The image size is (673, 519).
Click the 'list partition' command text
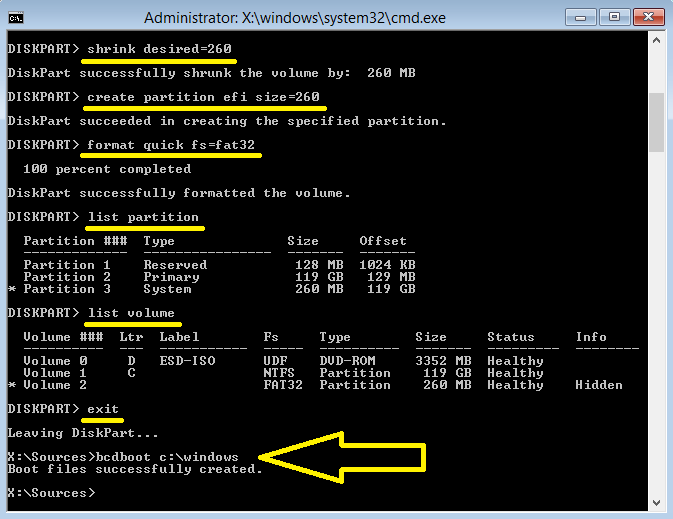click(143, 217)
